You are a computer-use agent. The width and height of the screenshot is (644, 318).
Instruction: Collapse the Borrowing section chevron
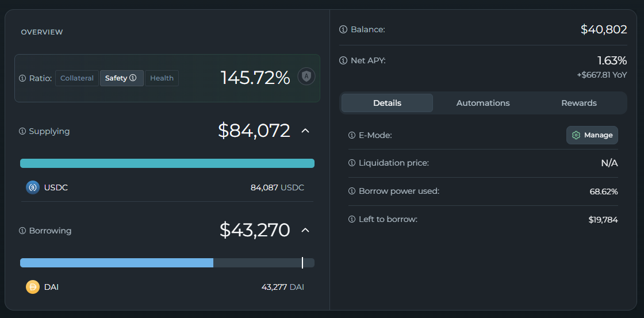[x=305, y=231]
